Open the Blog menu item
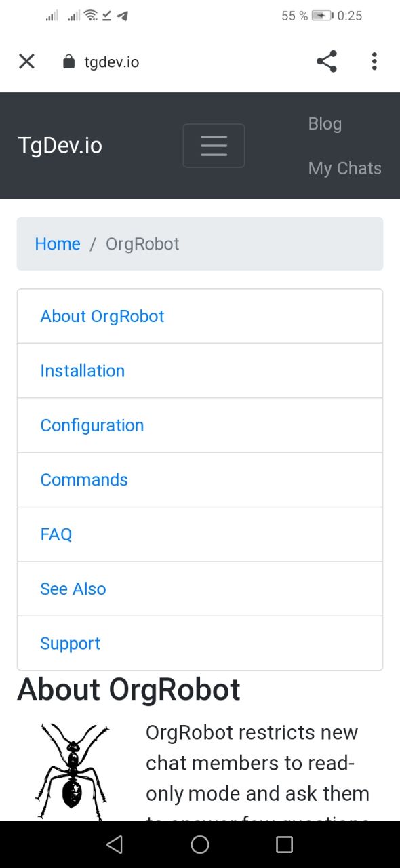The height and width of the screenshot is (868, 400). coord(325,123)
